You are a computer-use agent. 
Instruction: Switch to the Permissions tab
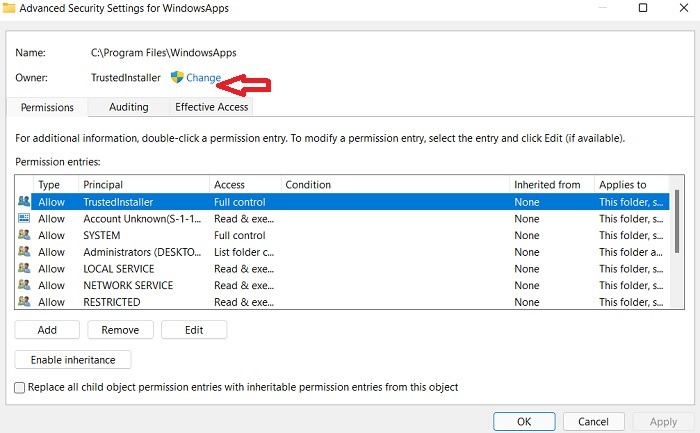point(47,108)
